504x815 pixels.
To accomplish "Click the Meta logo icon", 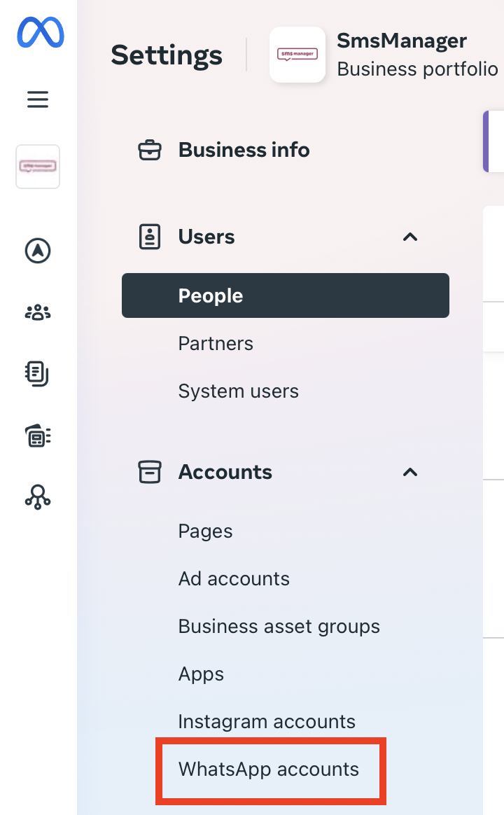I will [x=39, y=33].
